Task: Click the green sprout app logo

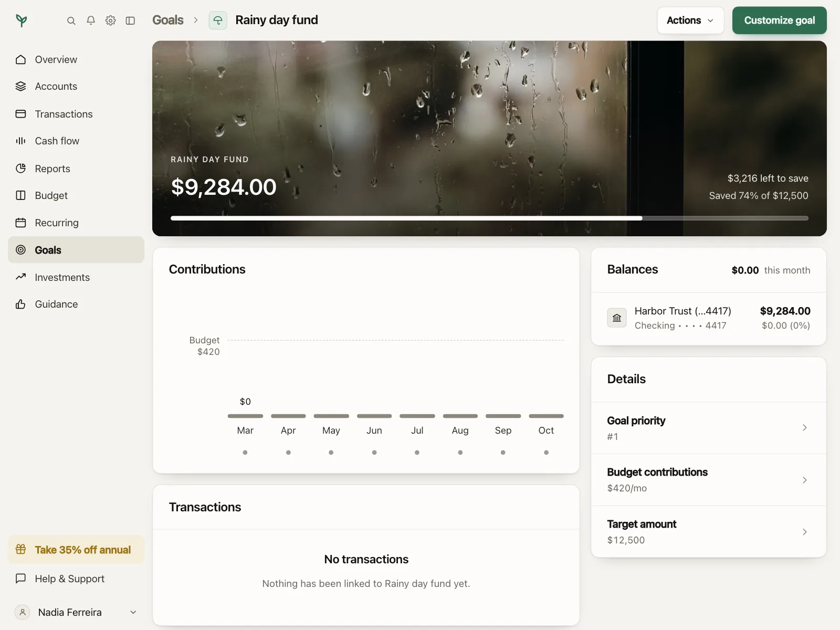Action: coord(22,20)
